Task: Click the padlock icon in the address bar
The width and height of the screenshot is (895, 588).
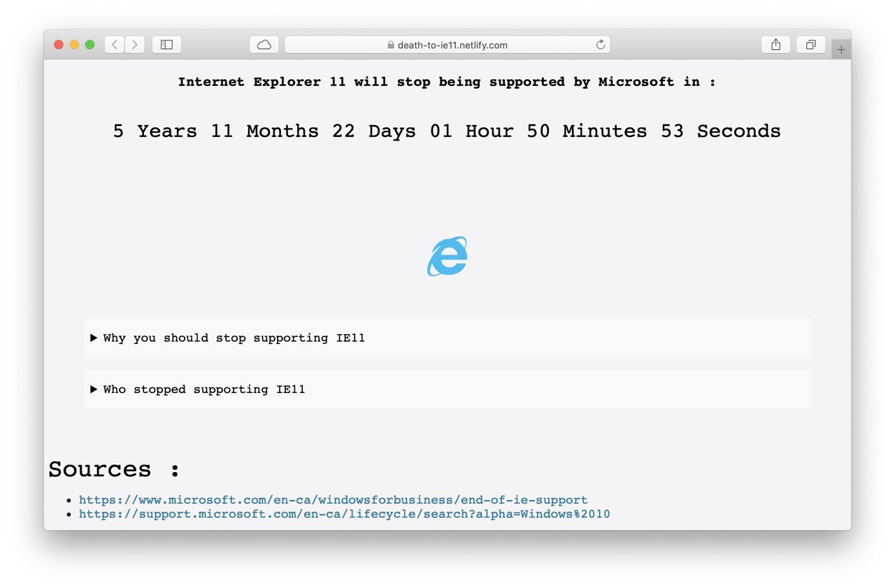Action: [x=391, y=45]
